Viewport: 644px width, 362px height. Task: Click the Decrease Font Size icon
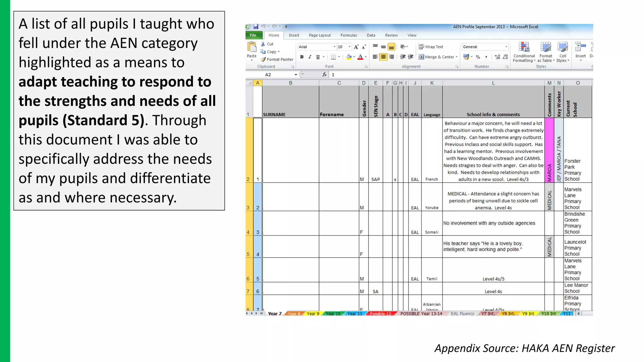click(364, 47)
